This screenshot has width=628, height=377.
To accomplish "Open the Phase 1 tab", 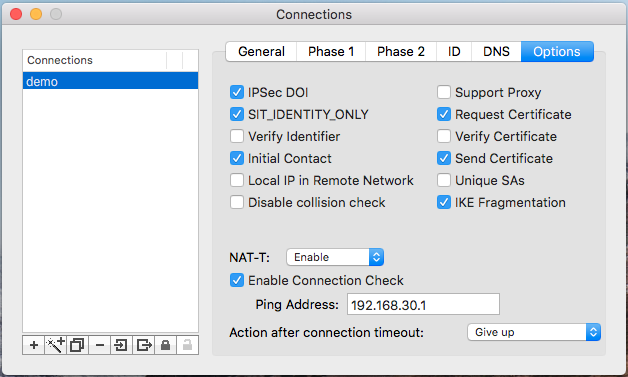I will (x=331, y=52).
